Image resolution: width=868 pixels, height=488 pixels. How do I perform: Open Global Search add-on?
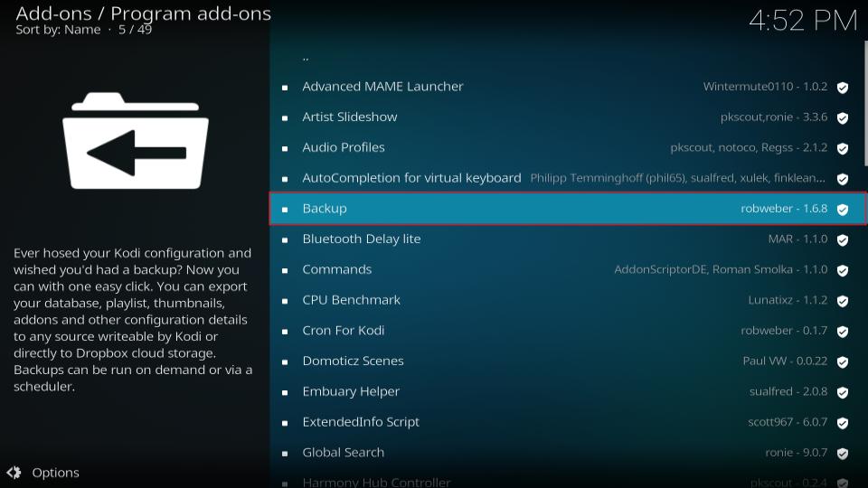point(569,452)
